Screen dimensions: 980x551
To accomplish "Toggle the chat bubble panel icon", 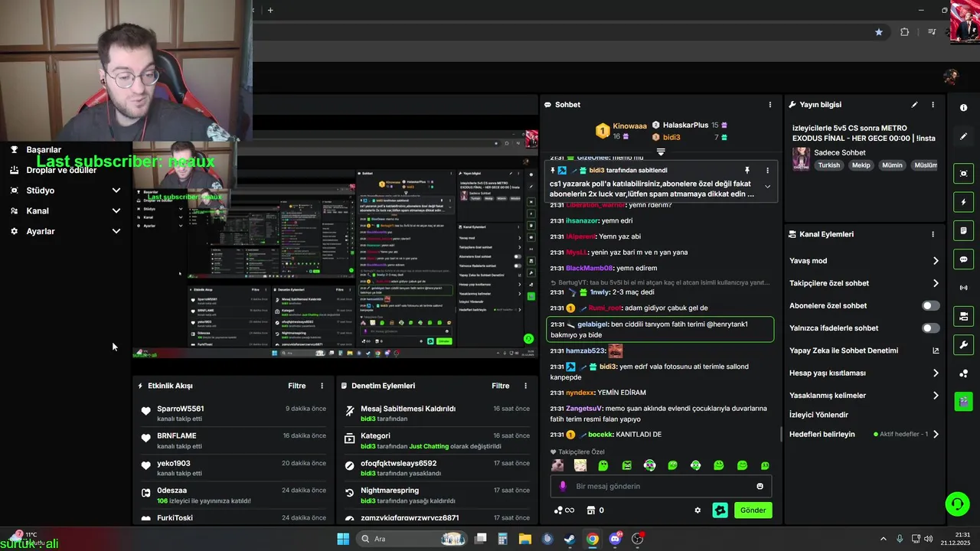I will (x=963, y=259).
